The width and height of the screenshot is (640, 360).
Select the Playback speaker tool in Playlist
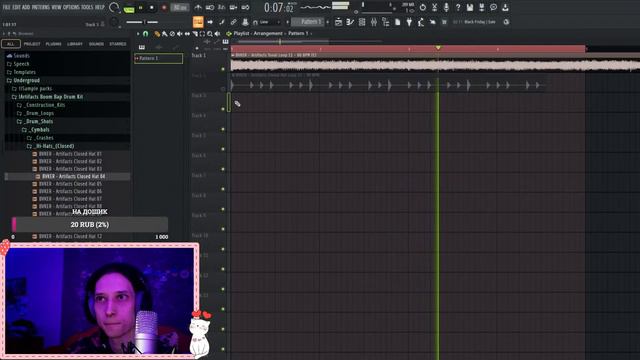click(x=217, y=34)
